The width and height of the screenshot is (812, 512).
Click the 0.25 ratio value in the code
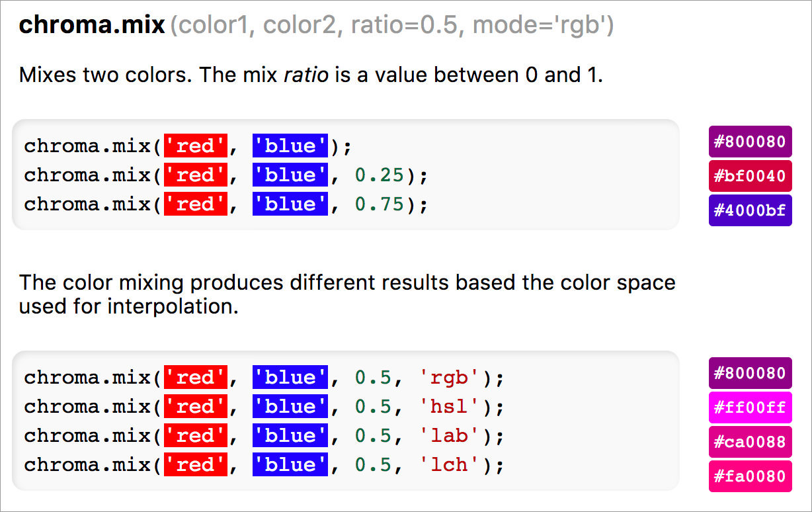coord(379,175)
